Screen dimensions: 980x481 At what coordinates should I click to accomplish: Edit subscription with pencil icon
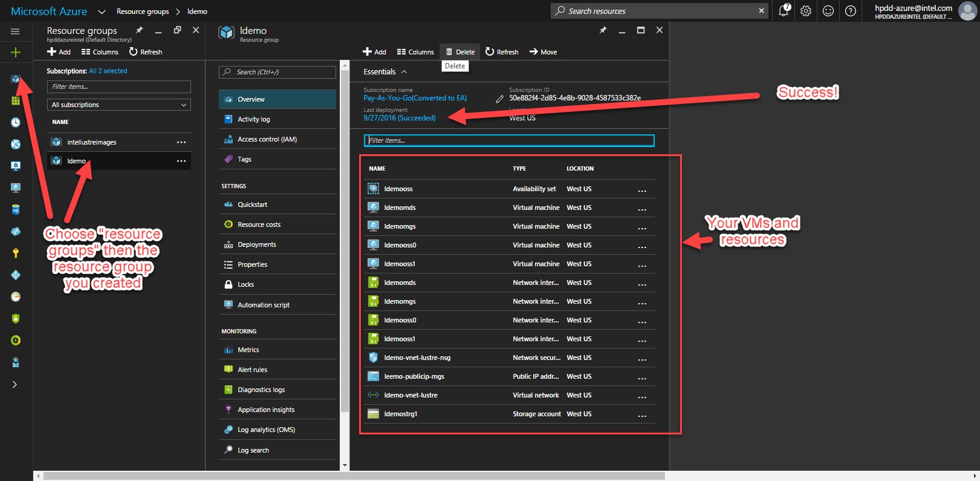(x=499, y=99)
